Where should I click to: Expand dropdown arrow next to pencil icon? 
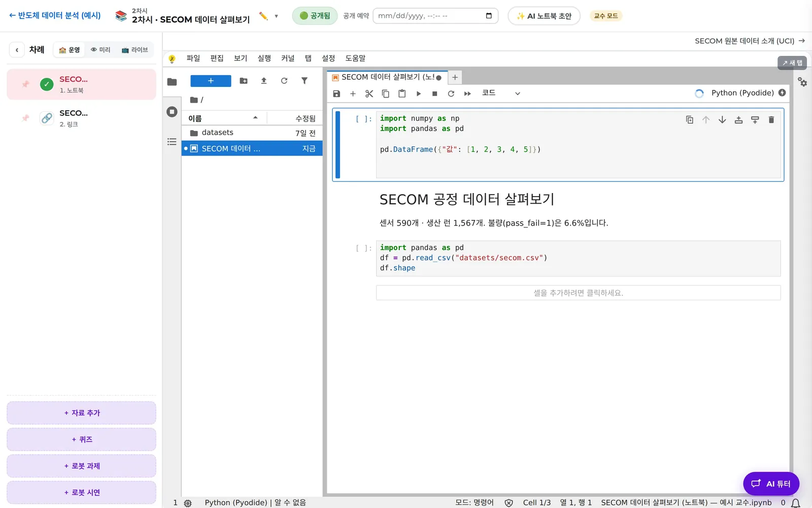click(277, 16)
